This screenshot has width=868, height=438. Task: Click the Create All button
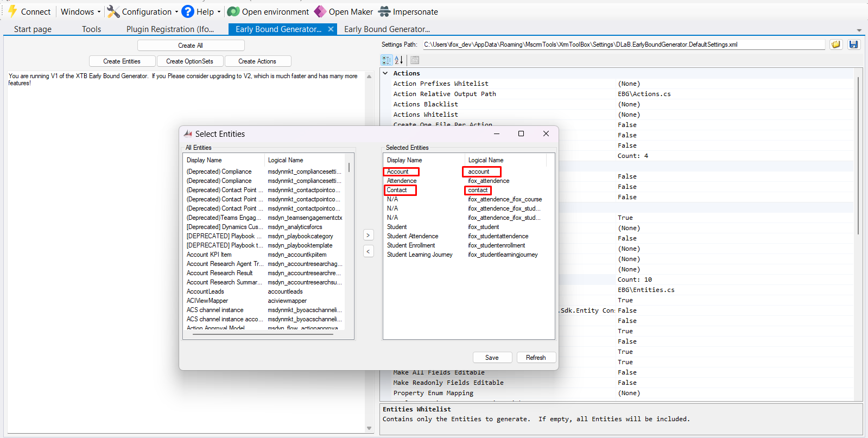(191, 46)
